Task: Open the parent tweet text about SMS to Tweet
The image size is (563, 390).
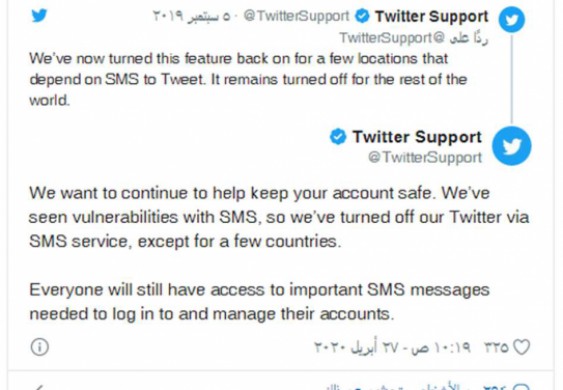Action: pos(248,79)
